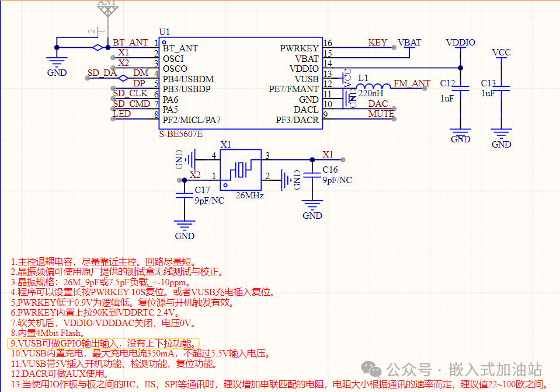Select the highlighted note 9 about VUSB GPIO
Image resolution: width=560 pixels, height=392 pixels.
[103, 344]
